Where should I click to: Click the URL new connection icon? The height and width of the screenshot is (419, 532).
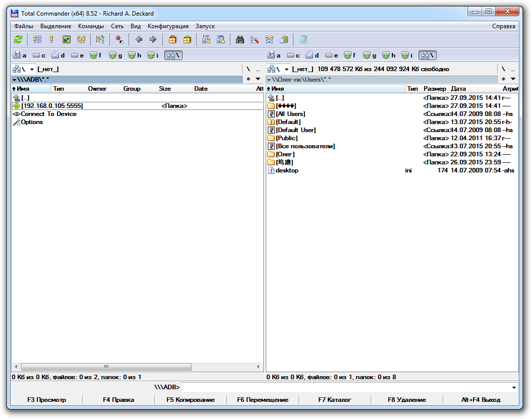pyautogui.click(x=221, y=39)
